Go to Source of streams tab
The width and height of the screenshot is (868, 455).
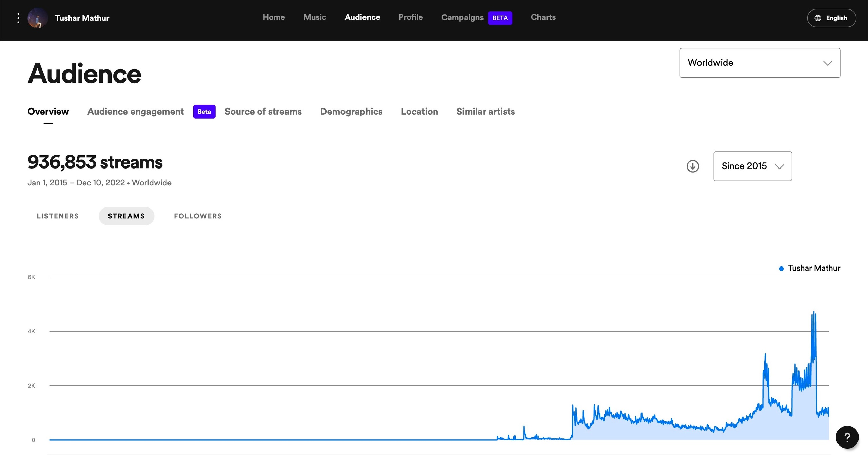click(263, 112)
